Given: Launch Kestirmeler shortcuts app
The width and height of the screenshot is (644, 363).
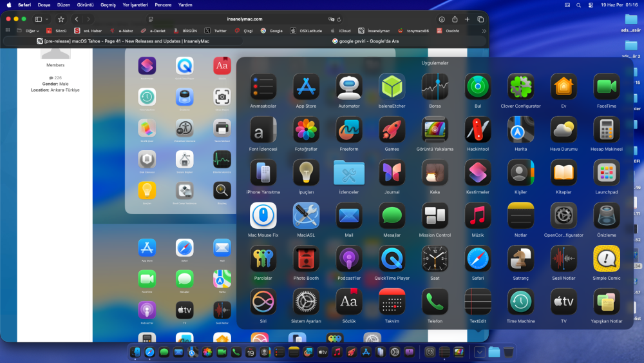Looking at the screenshot, I should pyautogui.click(x=478, y=173).
